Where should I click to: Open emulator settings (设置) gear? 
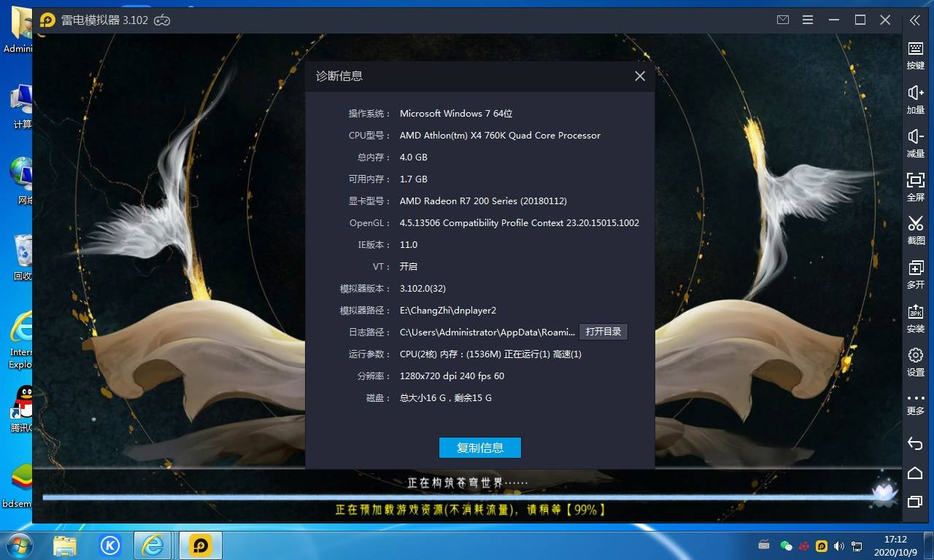coord(915,361)
